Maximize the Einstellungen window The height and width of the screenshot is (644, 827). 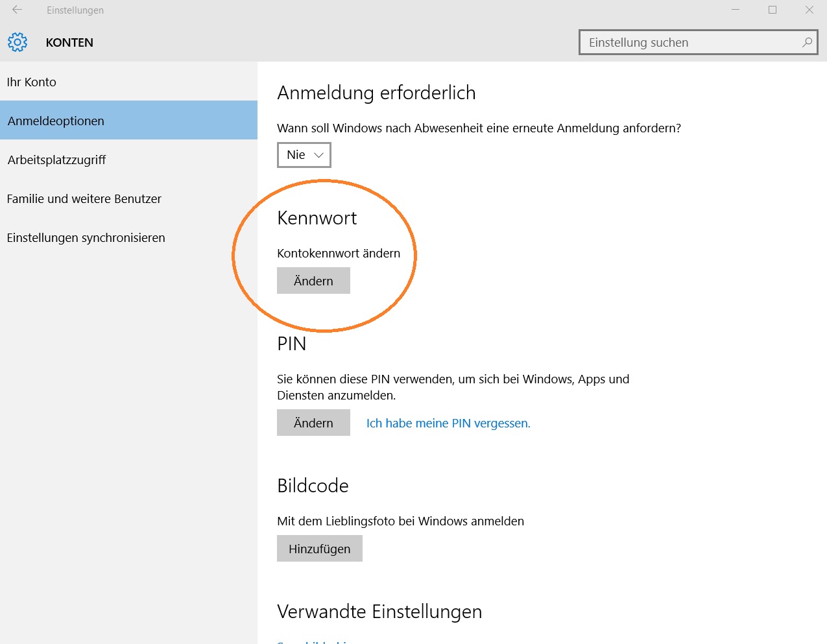(x=773, y=10)
